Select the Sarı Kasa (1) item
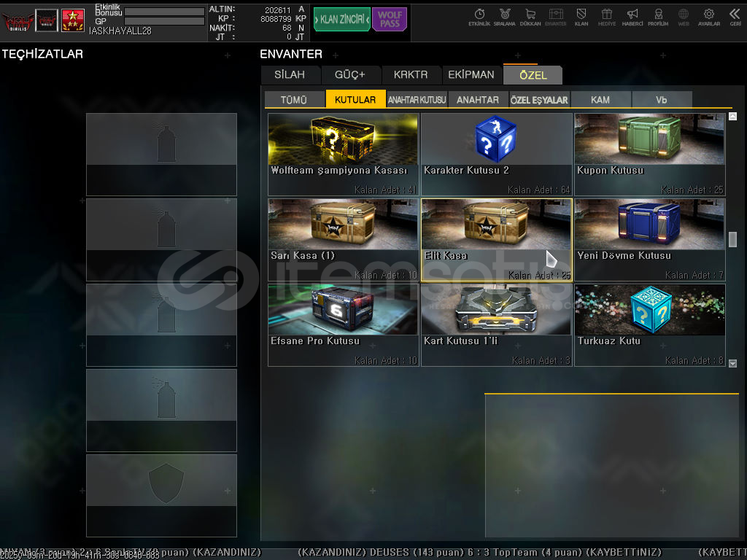 pos(343,240)
